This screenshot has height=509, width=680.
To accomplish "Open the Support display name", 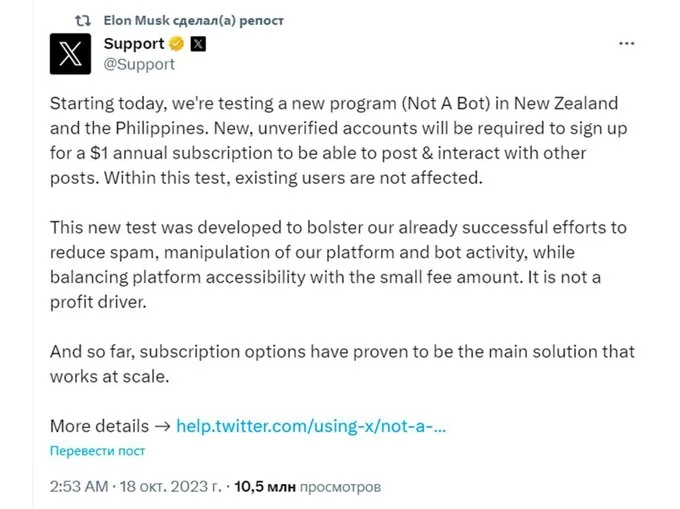I will [134, 44].
